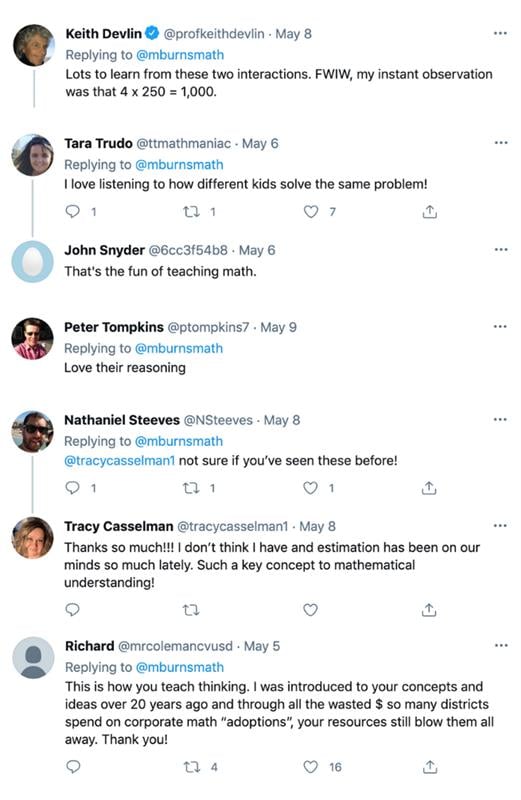
Task: Open more options on John Snyder's tweet
Action: (x=501, y=249)
